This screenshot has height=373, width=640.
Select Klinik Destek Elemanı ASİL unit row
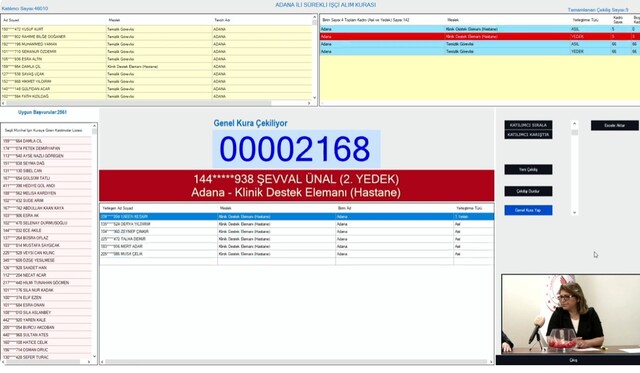pyautogui.click(x=480, y=29)
